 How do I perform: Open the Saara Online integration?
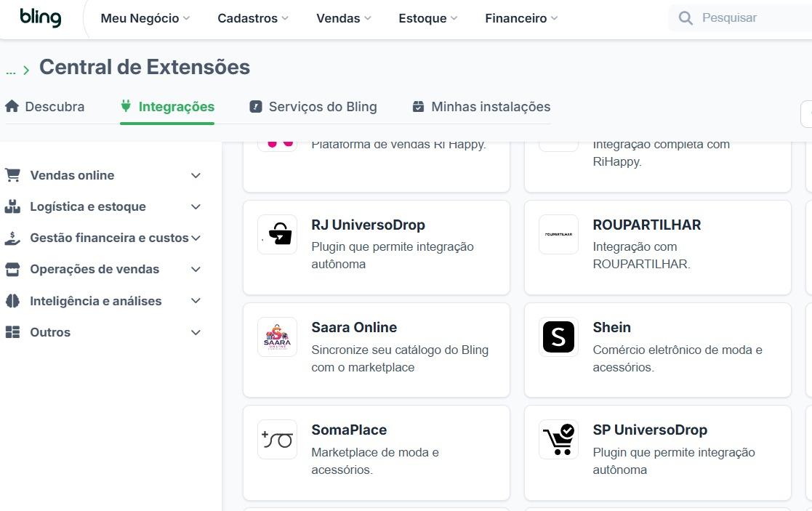point(377,350)
